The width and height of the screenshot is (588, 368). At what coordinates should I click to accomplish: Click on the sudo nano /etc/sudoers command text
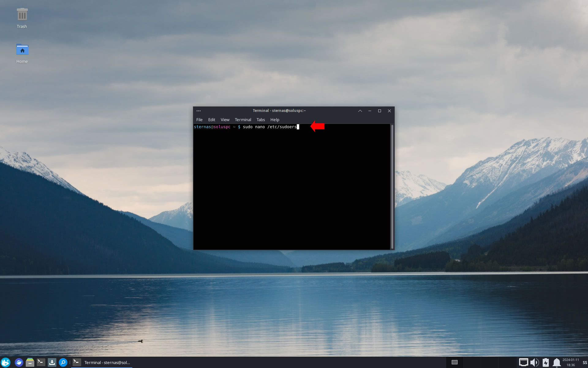269,127
